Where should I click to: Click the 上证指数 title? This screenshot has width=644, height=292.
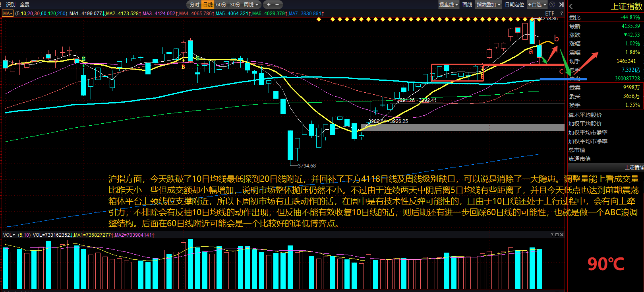626,6
